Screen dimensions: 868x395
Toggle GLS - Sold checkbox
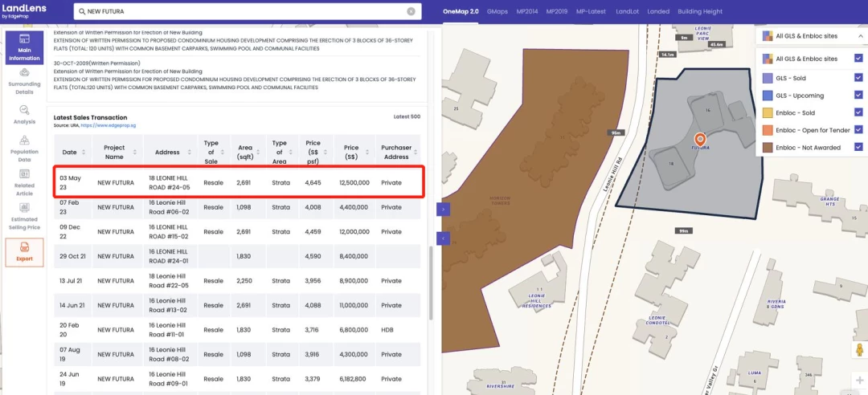[858, 78]
